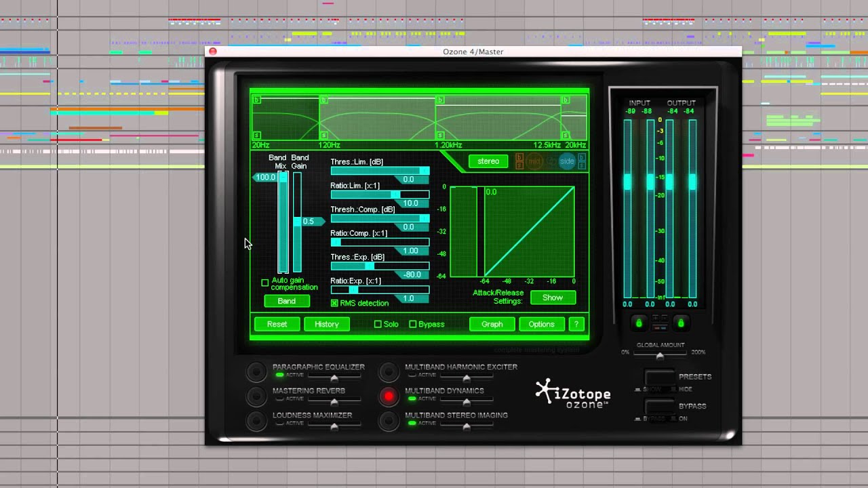Adjust the Thres.:Exp. [dB] slider

click(x=380, y=266)
